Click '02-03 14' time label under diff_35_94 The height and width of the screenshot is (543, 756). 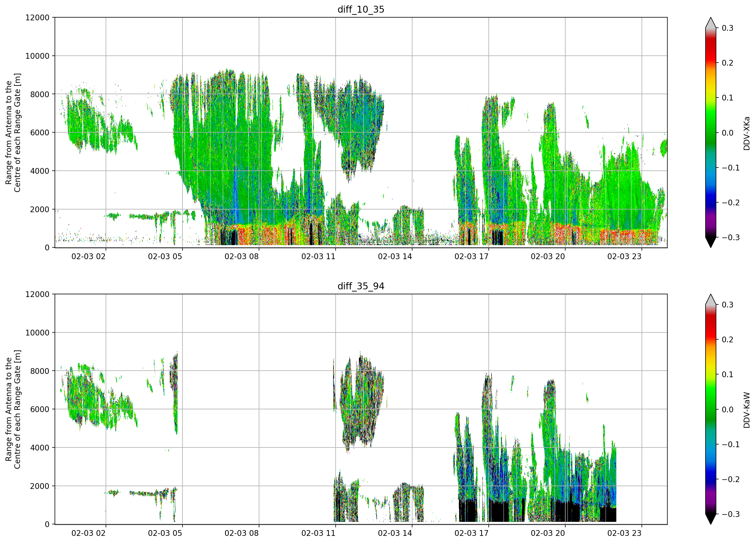pos(395,533)
